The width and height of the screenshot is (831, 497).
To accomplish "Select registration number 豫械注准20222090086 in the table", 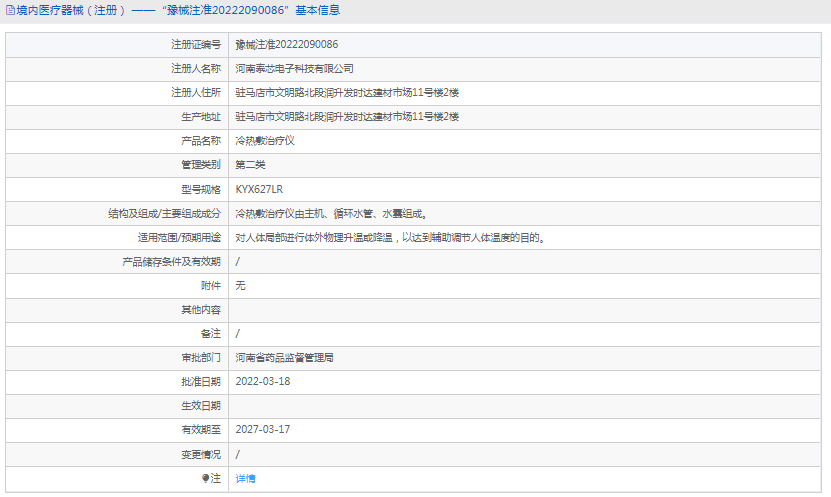I will click(x=287, y=45).
